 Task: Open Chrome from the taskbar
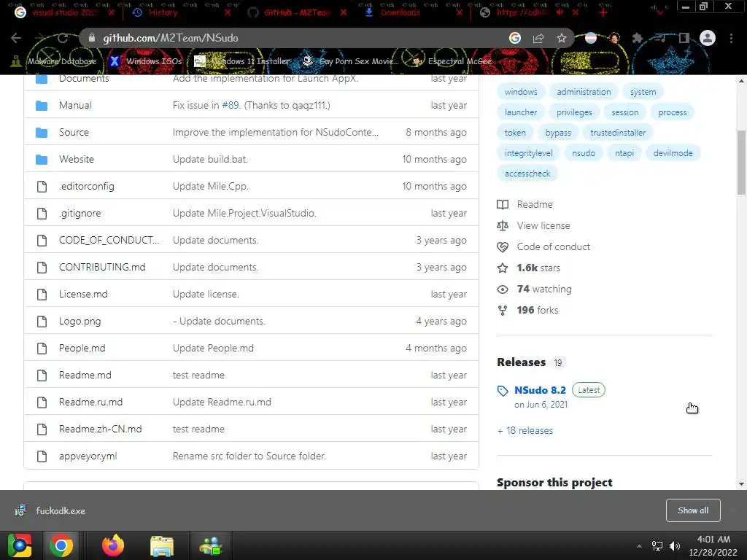tap(61, 545)
